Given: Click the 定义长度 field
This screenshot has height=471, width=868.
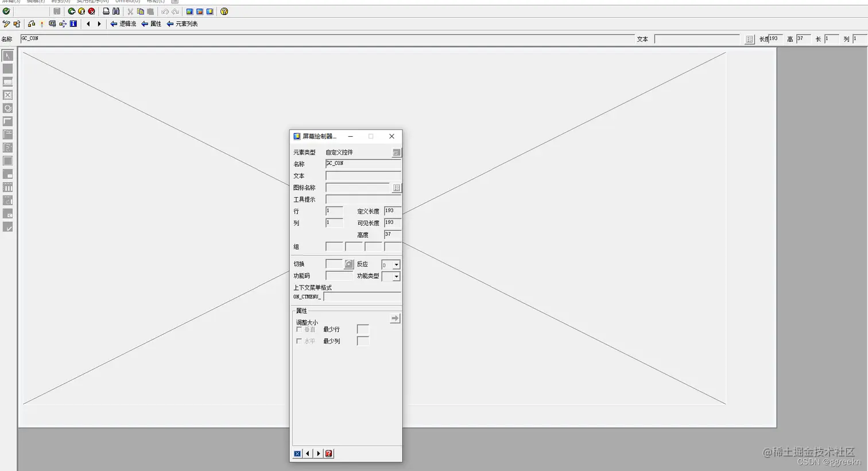Looking at the screenshot, I should [393, 211].
